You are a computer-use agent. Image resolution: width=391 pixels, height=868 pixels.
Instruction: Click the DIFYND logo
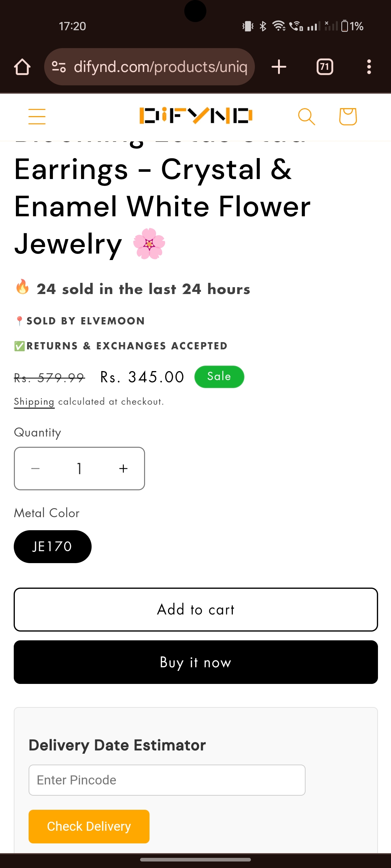click(x=196, y=116)
